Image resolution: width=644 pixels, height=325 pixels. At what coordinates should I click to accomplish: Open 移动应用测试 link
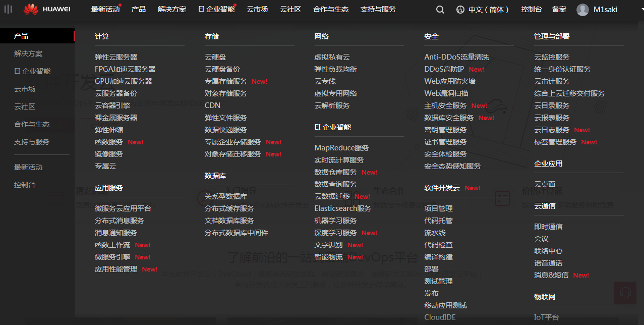pos(445,305)
